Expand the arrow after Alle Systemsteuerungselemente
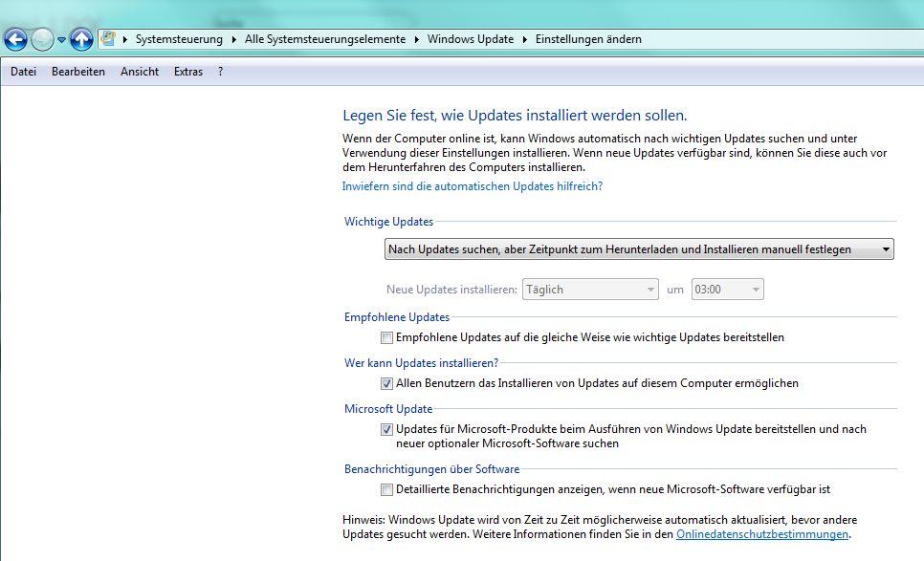Viewport: 924px width, 561px height. tap(417, 39)
